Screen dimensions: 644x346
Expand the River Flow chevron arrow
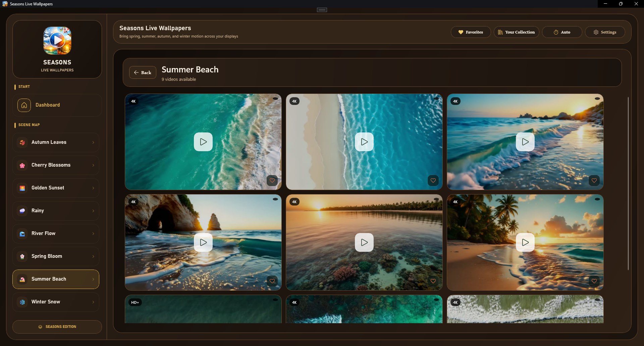tap(93, 234)
